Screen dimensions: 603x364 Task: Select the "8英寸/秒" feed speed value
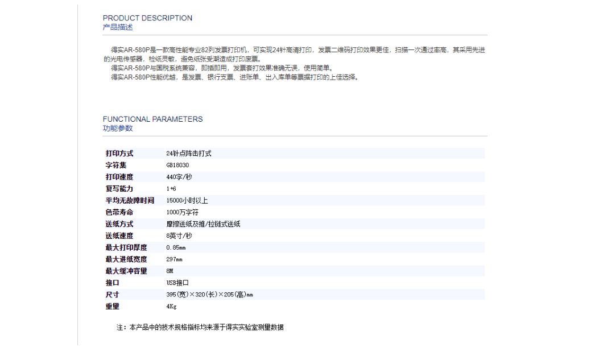(x=179, y=236)
